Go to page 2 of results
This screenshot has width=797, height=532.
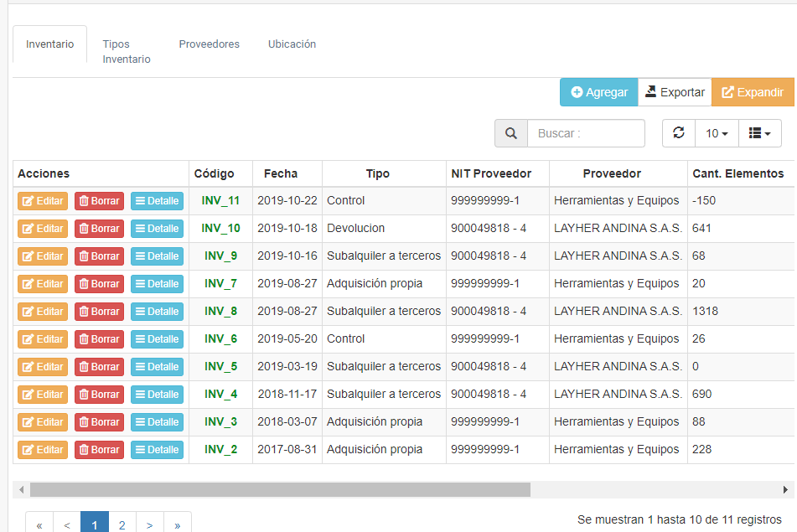tap(122, 524)
